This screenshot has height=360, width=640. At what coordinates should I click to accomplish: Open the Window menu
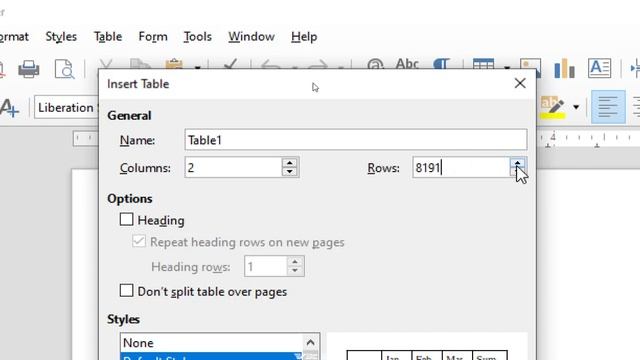click(251, 37)
